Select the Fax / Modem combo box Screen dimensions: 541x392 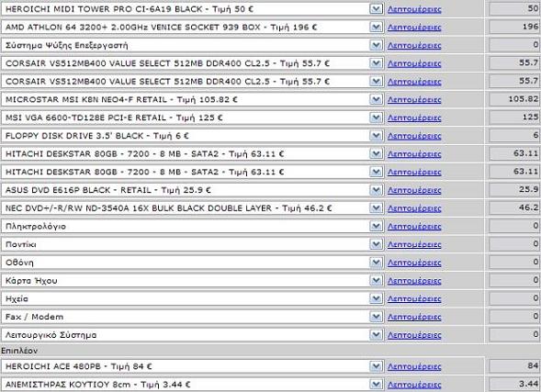[192, 317]
